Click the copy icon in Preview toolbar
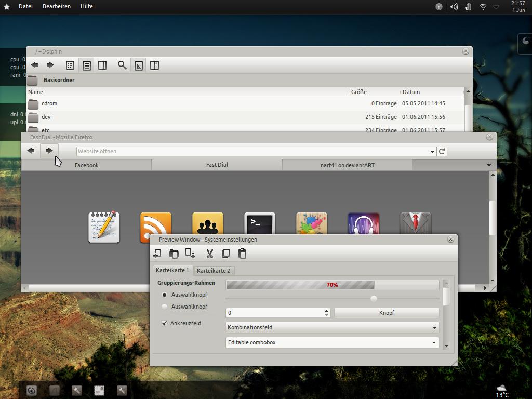This screenshot has height=399, width=532. pyautogui.click(x=225, y=254)
